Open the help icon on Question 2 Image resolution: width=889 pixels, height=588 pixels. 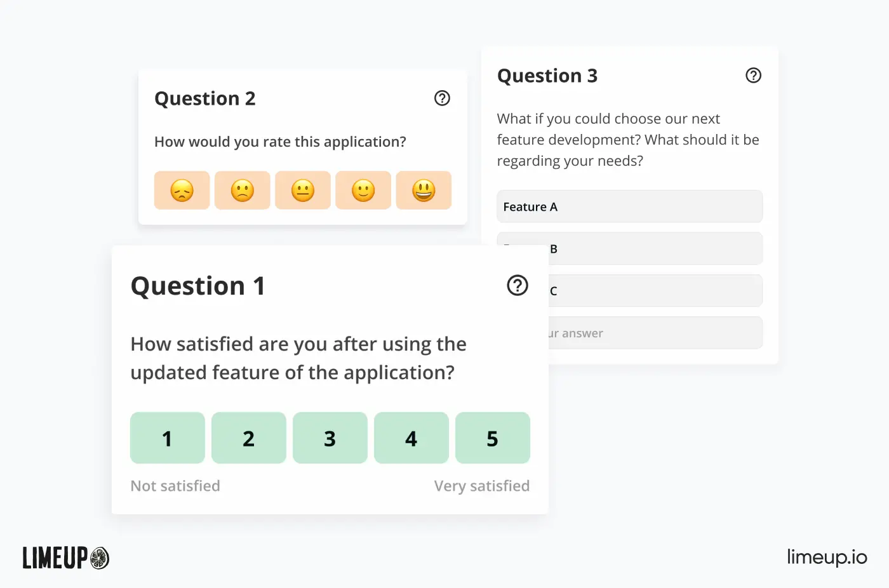442,98
